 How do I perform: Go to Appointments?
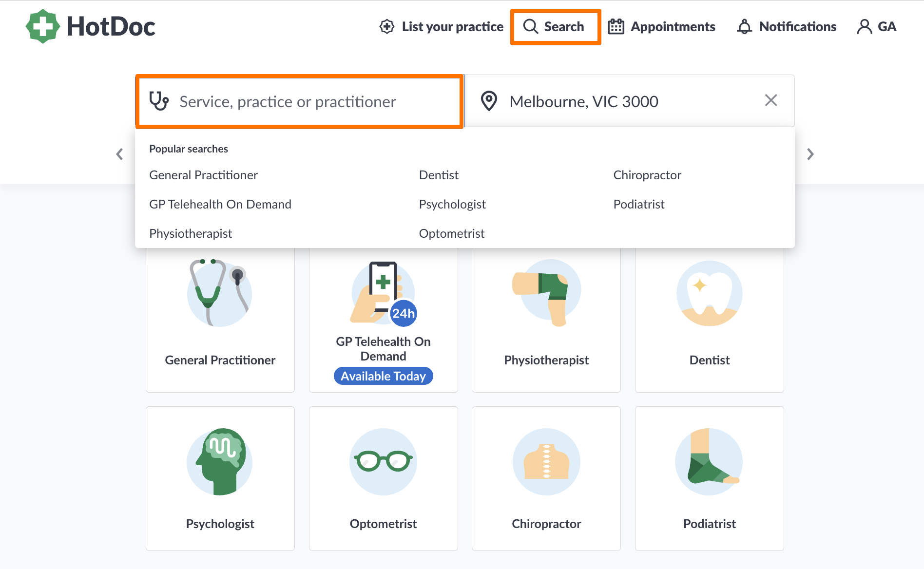coord(661,26)
